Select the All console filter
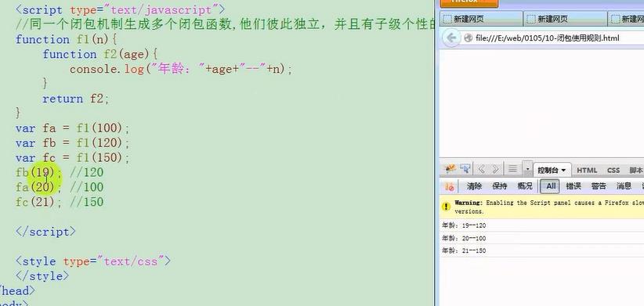The height and width of the screenshot is (306, 644). pos(550,186)
